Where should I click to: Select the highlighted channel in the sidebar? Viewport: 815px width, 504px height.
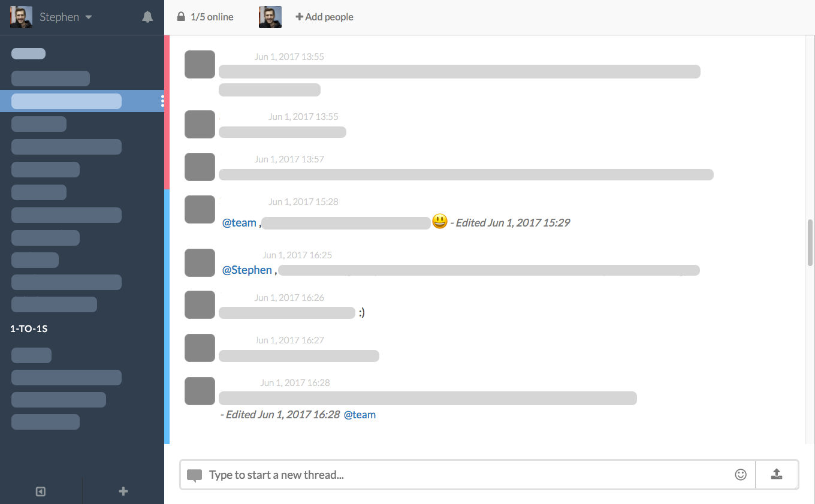67,101
